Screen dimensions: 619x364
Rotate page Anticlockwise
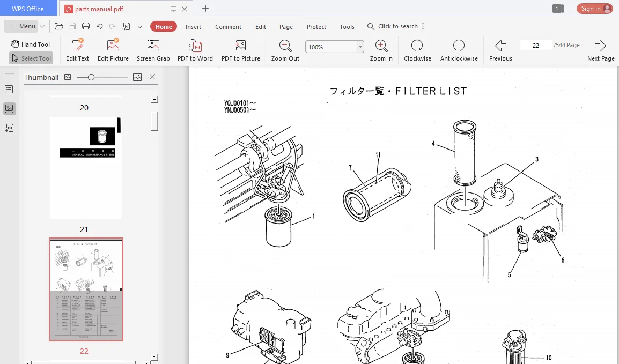459,50
